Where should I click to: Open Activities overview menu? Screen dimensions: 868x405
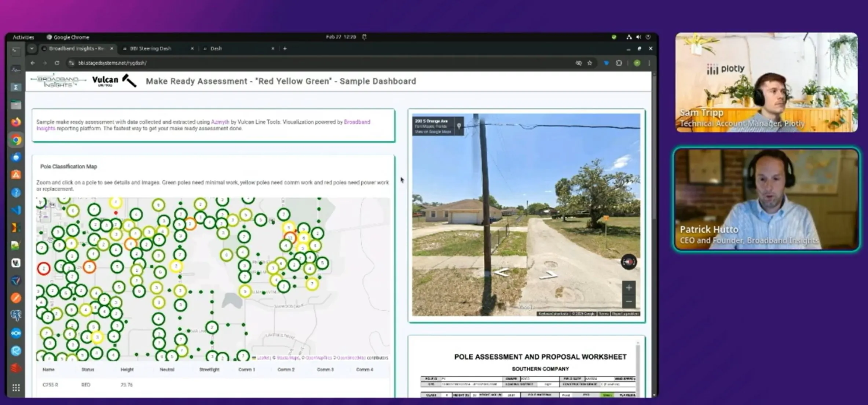(x=23, y=37)
